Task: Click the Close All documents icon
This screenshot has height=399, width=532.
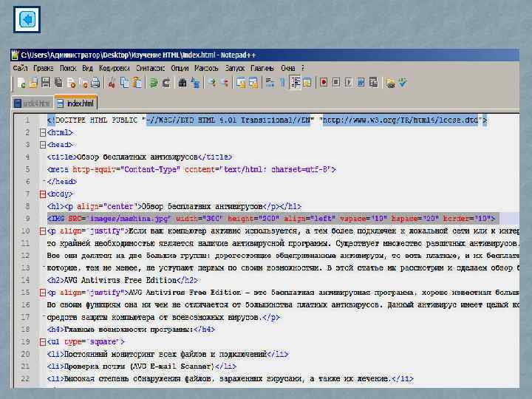Action: pyautogui.click(x=83, y=83)
